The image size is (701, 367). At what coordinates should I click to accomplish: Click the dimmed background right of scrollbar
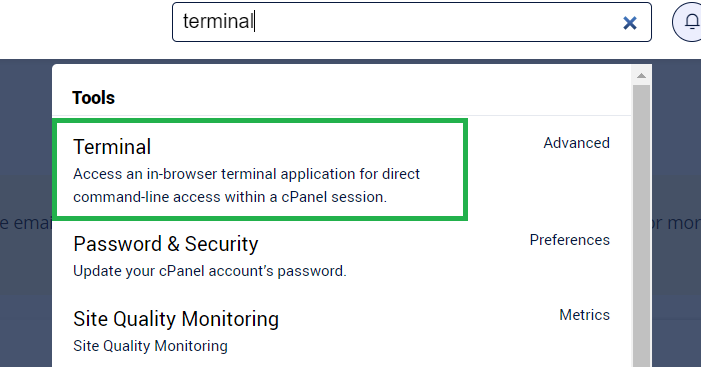(676, 156)
